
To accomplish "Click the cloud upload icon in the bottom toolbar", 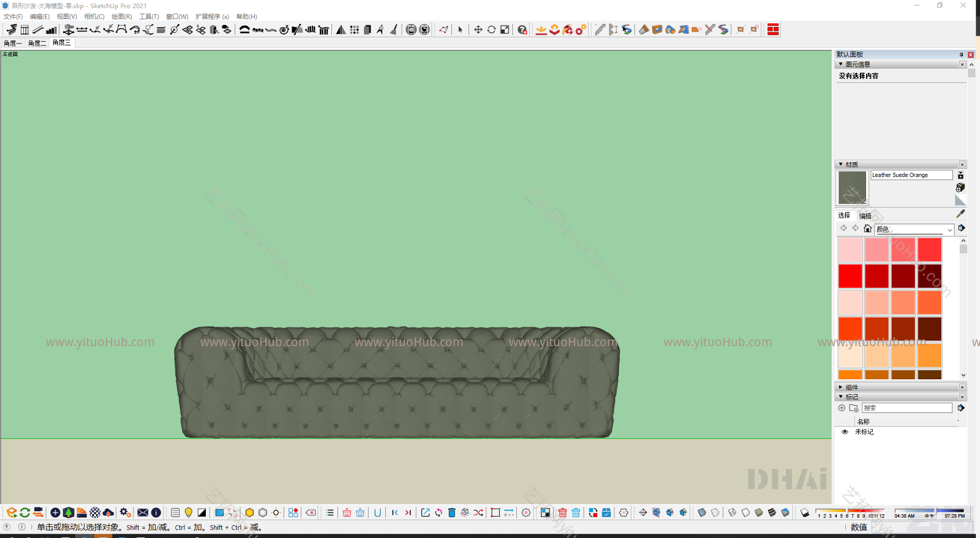I will [108, 512].
